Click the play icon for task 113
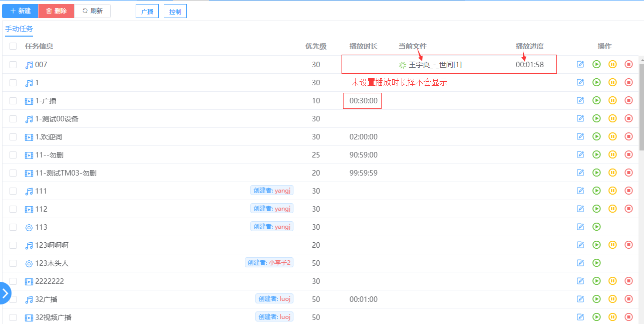 coord(596,227)
